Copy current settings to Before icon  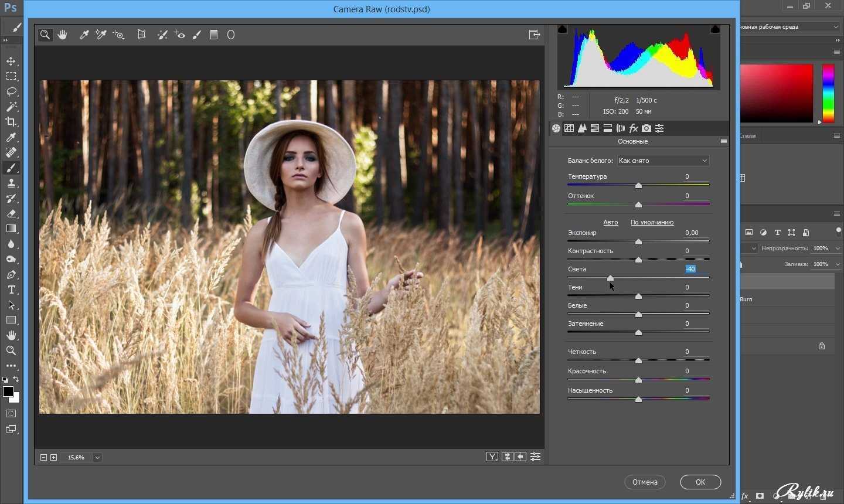[520, 457]
